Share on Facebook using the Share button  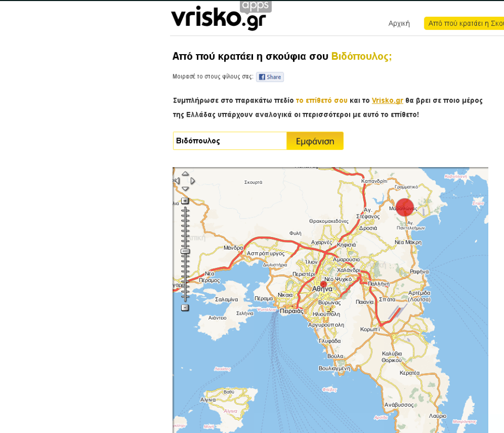coord(270,77)
